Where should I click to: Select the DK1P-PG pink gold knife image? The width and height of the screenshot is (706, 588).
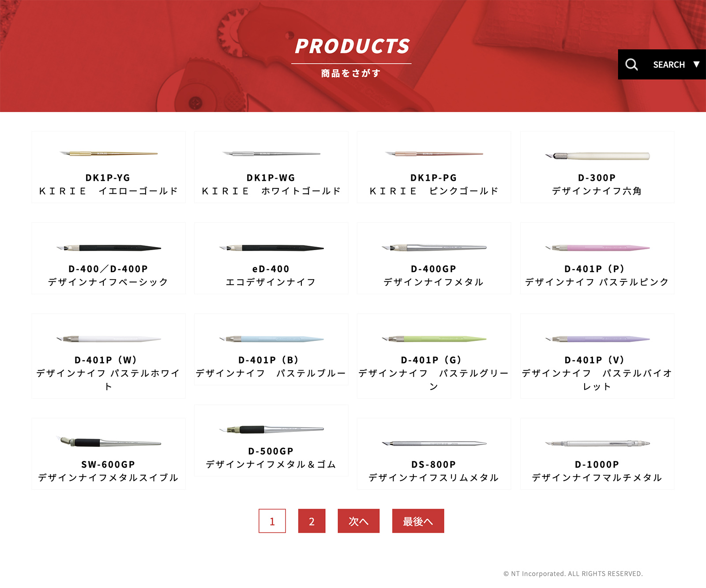[434, 154]
